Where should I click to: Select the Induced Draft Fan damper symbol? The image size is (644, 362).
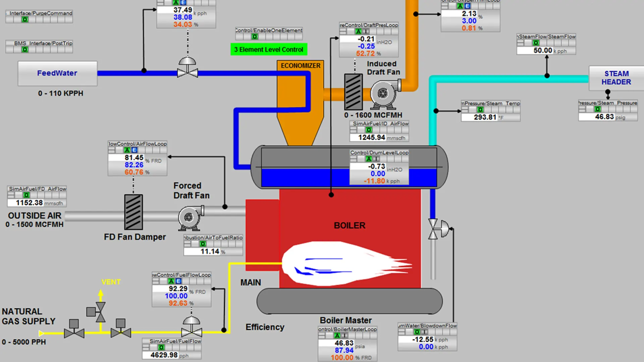click(354, 92)
